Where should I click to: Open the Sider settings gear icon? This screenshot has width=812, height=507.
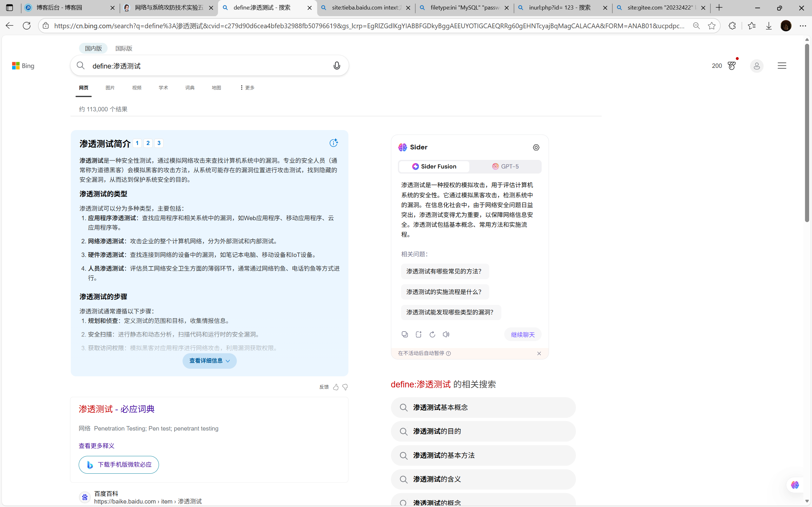coord(536,148)
